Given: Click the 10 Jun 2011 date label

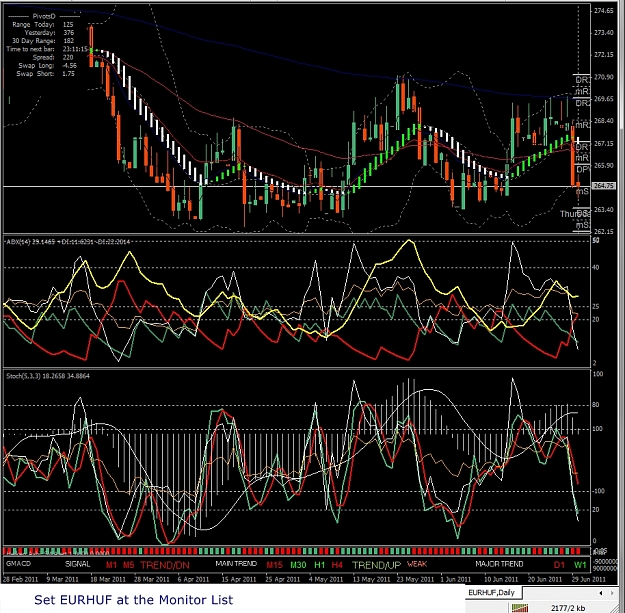Looking at the screenshot, I should (x=501, y=579).
